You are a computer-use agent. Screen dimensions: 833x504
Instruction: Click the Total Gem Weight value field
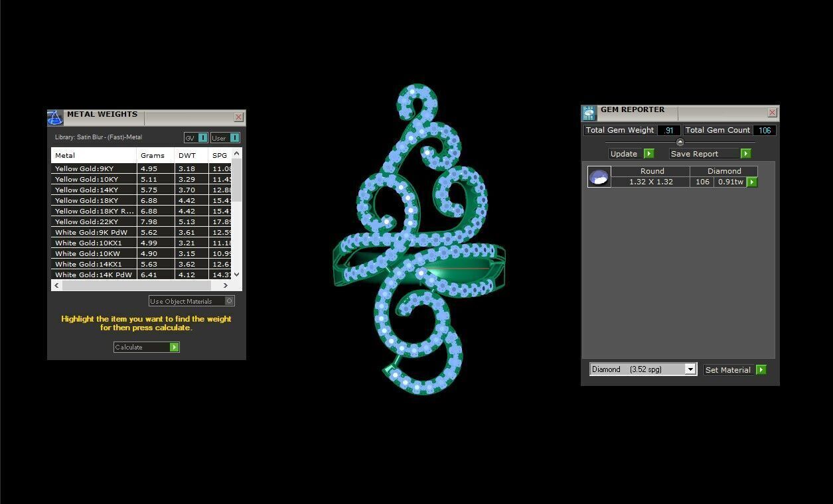pyautogui.click(x=669, y=131)
